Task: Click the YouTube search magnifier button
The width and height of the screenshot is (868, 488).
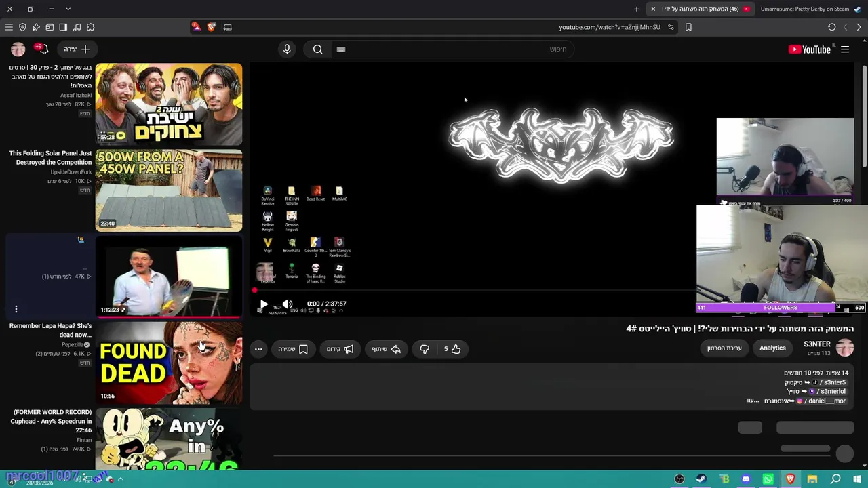Action: click(317, 49)
